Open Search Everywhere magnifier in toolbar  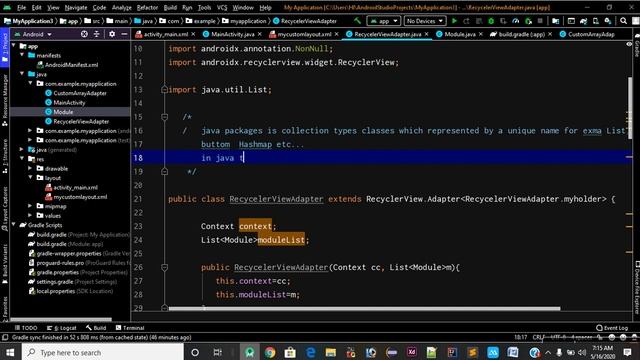point(623,21)
